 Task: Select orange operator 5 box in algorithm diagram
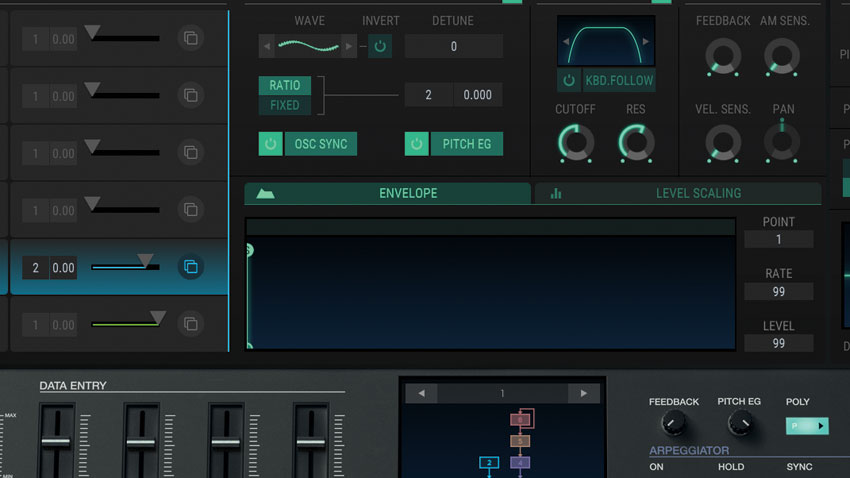pos(520,441)
